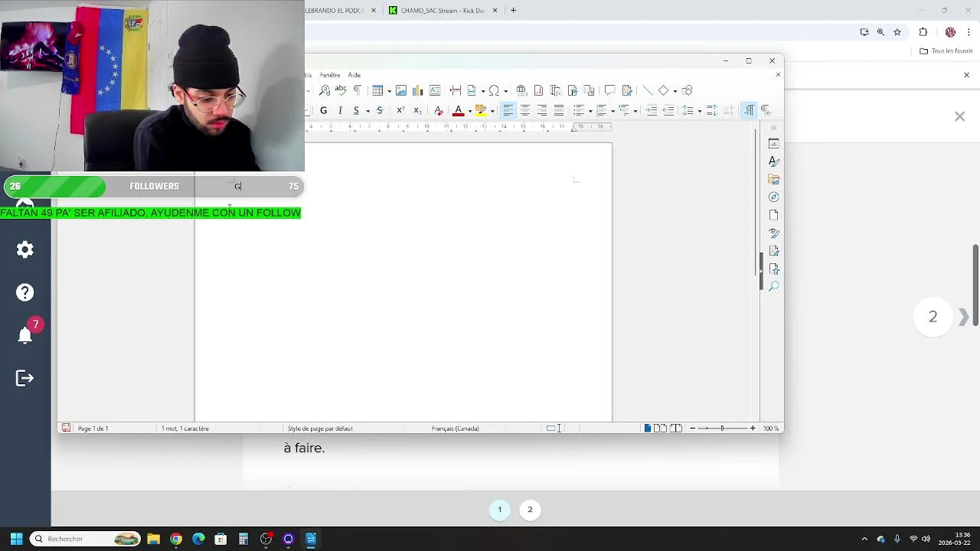
Task: Open insert table dropdown arrow
Action: coord(389,91)
